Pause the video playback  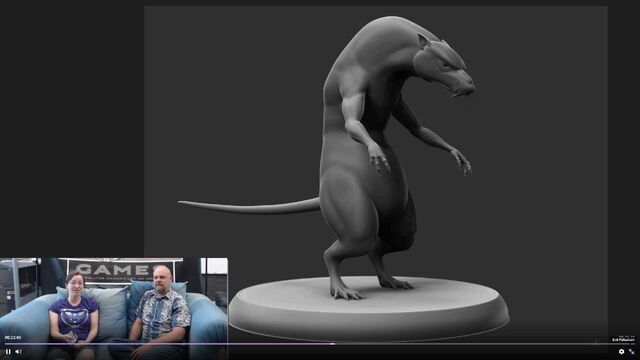point(8,351)
